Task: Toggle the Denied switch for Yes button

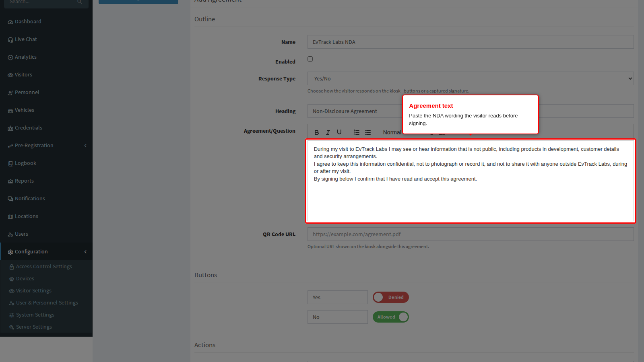Action: [x=391, y=297]
